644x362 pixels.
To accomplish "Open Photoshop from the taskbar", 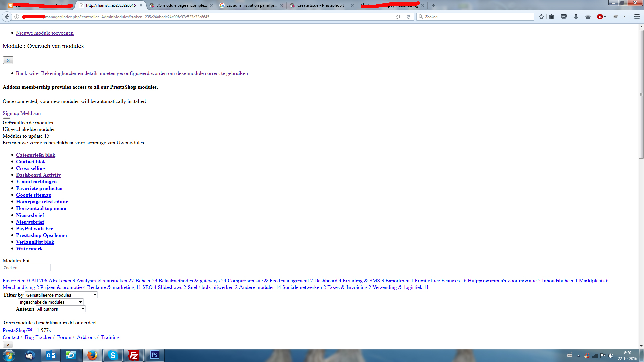I will click(x=154, y=355).
